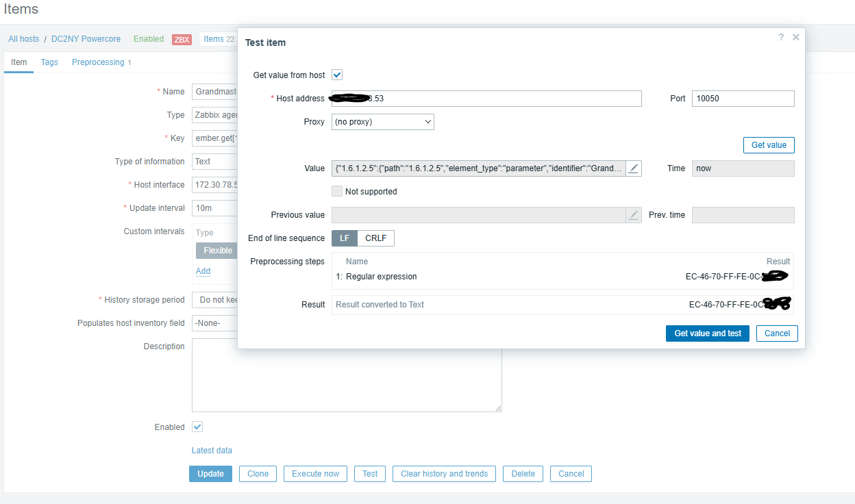855x504 pixels.
Task: Click the Clear history and trends button
Action: point(444,474)
